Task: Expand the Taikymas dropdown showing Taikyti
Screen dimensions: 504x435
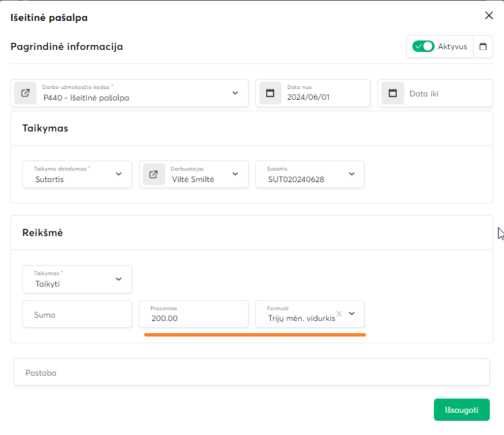Action: [x=119, y=279]
